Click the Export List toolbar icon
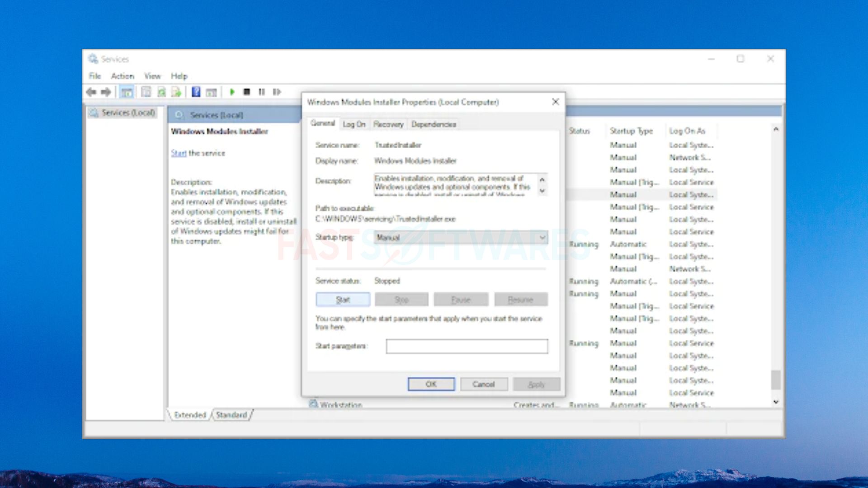The width and height of the screenshot is (868, 488). (x=176, y=92)
